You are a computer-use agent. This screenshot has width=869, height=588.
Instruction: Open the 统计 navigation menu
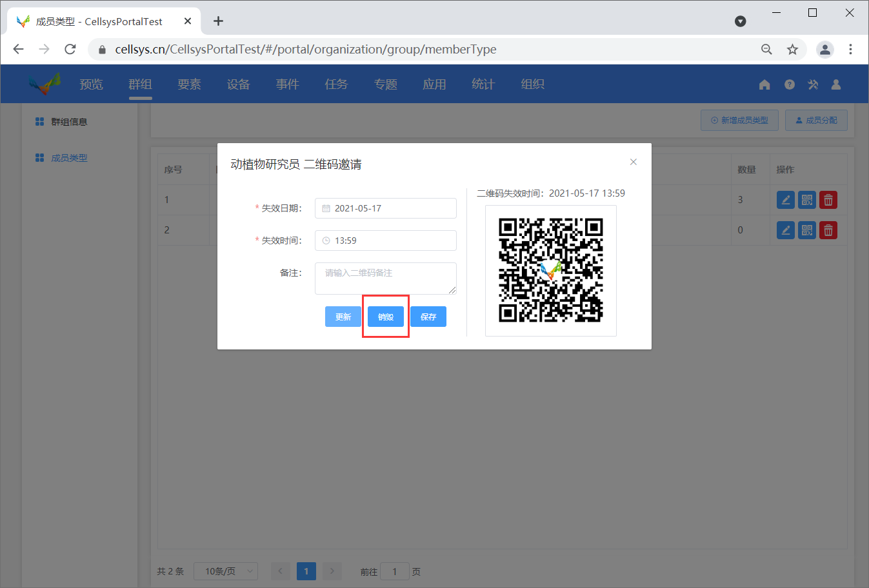click(x=483, y=84)
